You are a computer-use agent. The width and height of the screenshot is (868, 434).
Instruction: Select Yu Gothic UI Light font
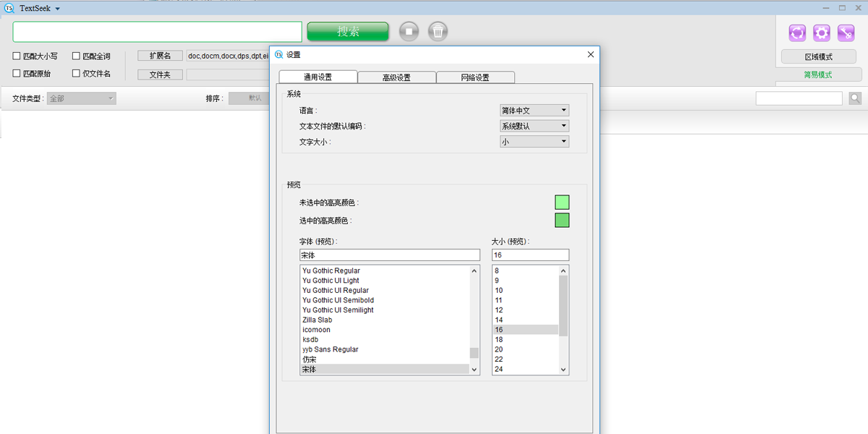(385, 281)
